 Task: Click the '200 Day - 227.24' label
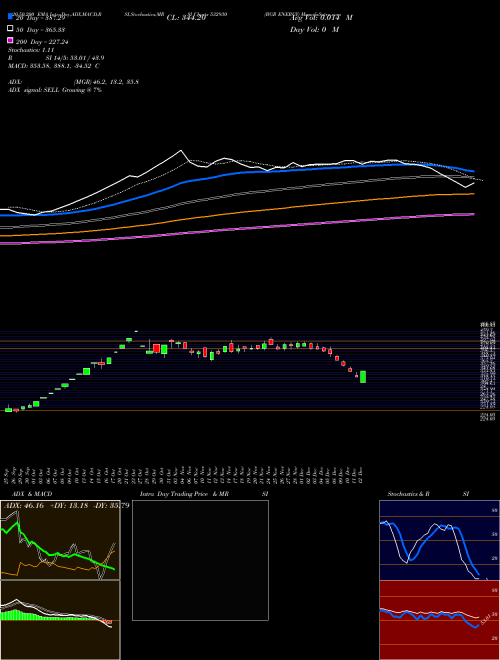click(x=43, y=42)
